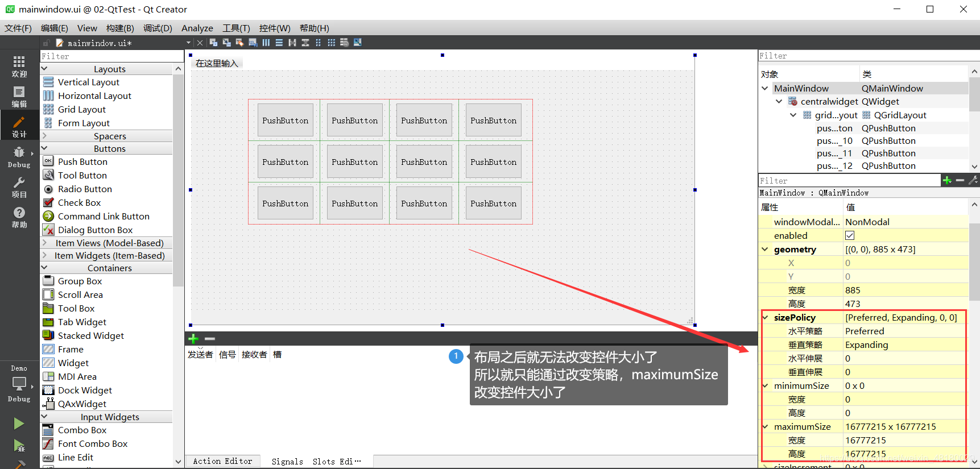The image size is (980, 469).
Task: Collapse the maximumSize property group
Action: pyautogui.click(x=766, y=427)
